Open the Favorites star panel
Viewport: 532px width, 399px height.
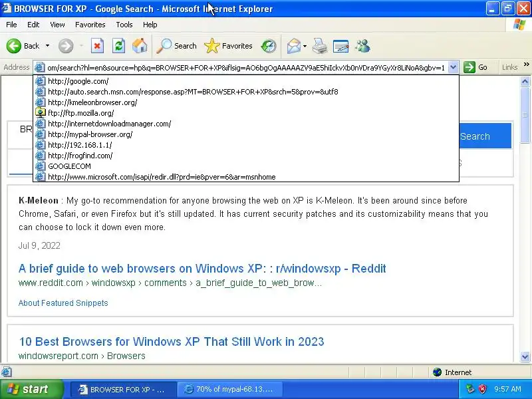point(228,46)
